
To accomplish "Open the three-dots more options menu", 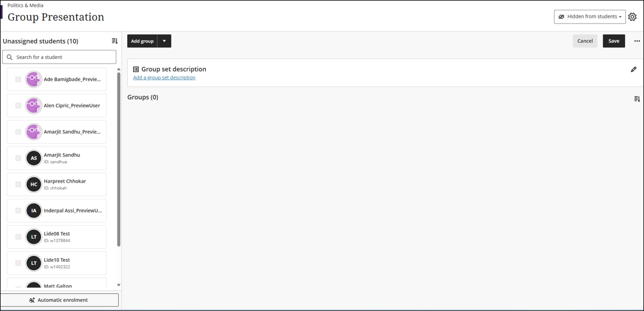I will [x=637, y=41].
